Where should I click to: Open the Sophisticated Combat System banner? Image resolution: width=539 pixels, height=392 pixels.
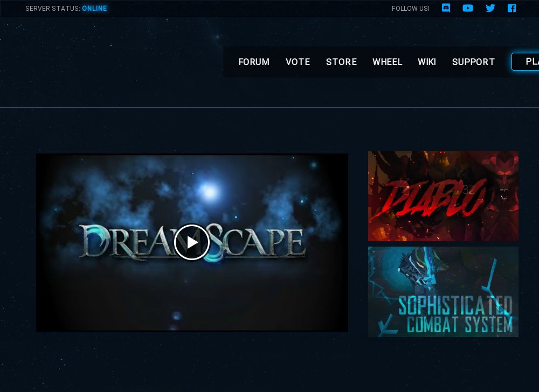pyautogui.click(x=443, y=292)
